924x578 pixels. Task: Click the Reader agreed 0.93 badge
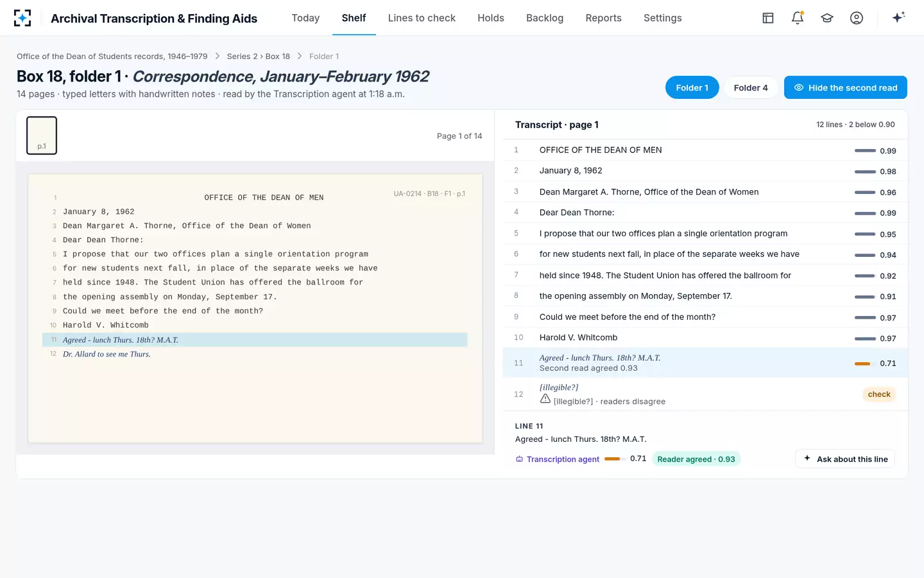[696, 459]
